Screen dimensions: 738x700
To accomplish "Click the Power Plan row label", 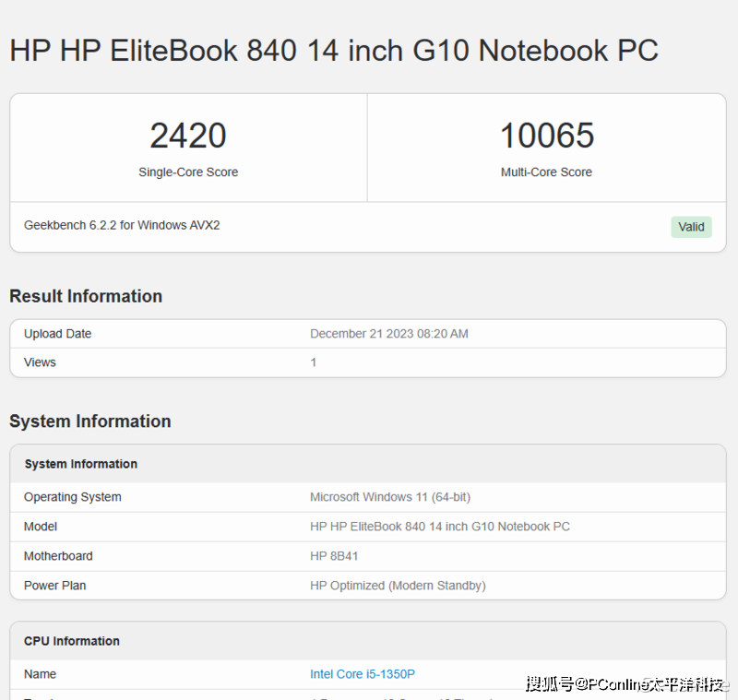I will point(54,586).
